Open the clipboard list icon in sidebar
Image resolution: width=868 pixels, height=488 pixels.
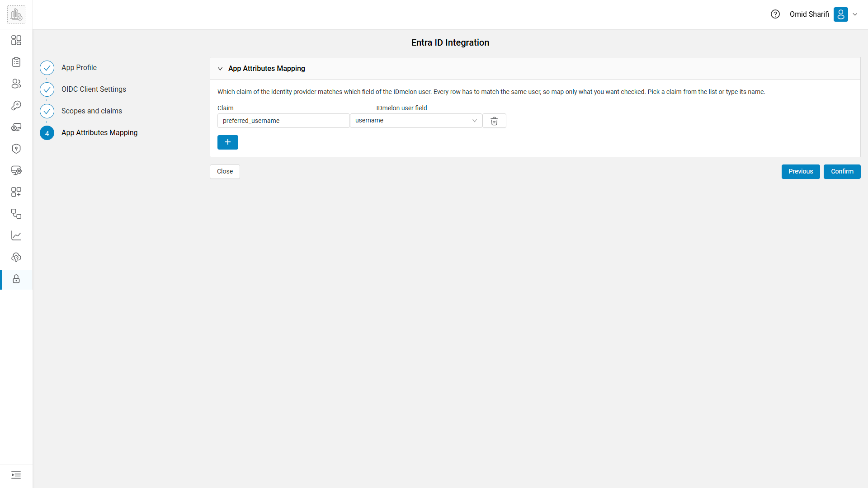[x=16, y=62]
